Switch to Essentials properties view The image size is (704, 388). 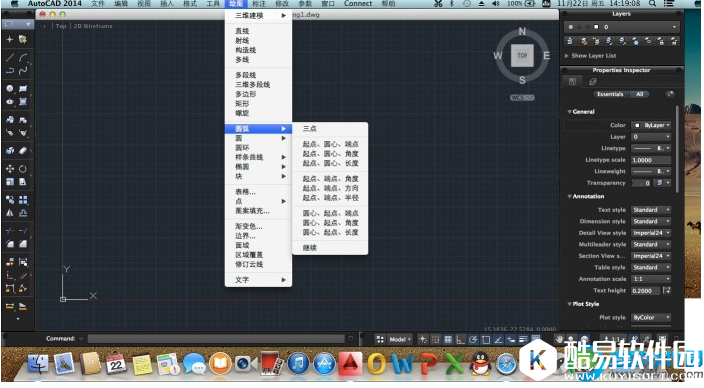tap(610, 94)
